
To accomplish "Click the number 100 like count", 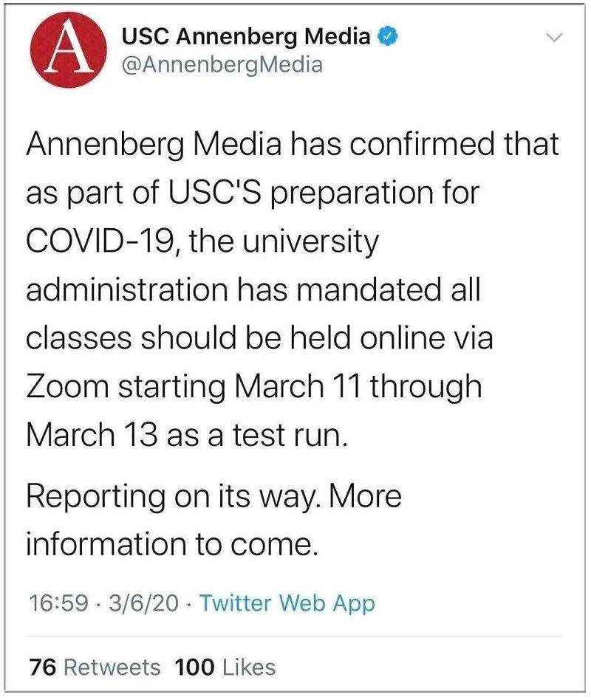I will coord(194,668).
